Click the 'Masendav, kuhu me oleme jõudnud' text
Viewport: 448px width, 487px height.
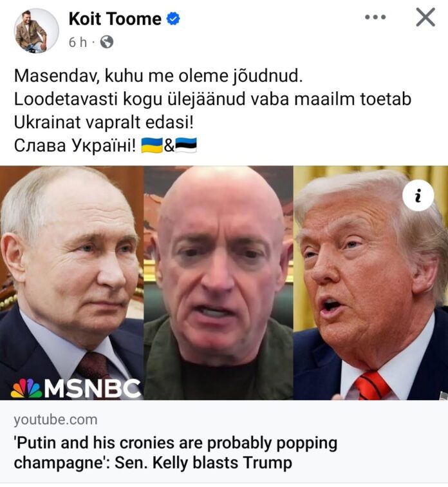coord(158,76)
